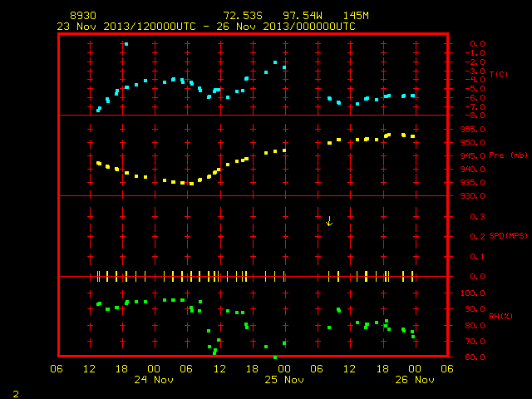Click the 955.0 pressure tick value

coord(473,130)
